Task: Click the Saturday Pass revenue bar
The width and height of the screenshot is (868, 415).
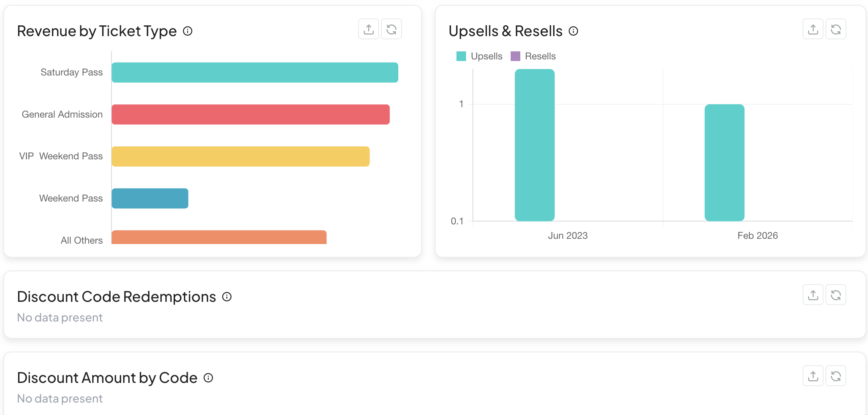Action: point(255,73)
